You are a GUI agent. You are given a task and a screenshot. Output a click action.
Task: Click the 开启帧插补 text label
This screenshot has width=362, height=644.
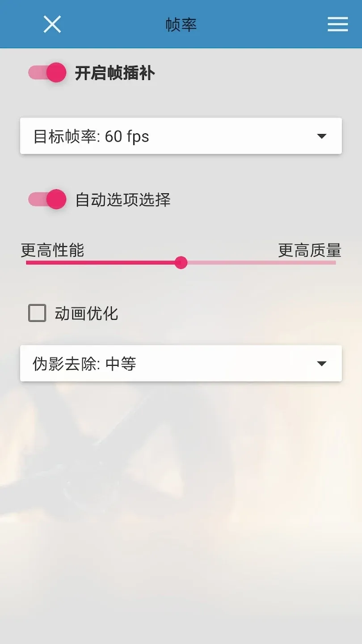[115, 73]
